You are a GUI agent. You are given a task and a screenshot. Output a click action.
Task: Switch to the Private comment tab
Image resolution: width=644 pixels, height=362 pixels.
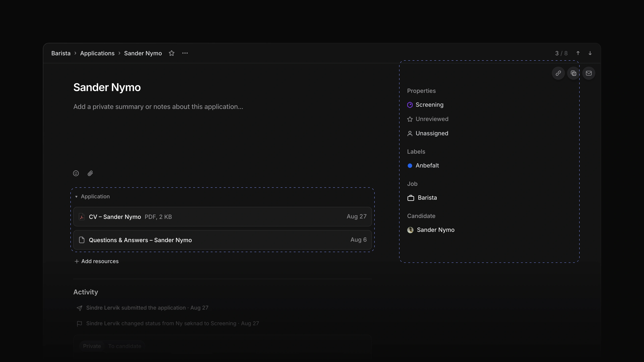pyautogui.click(x=92, y=346)
